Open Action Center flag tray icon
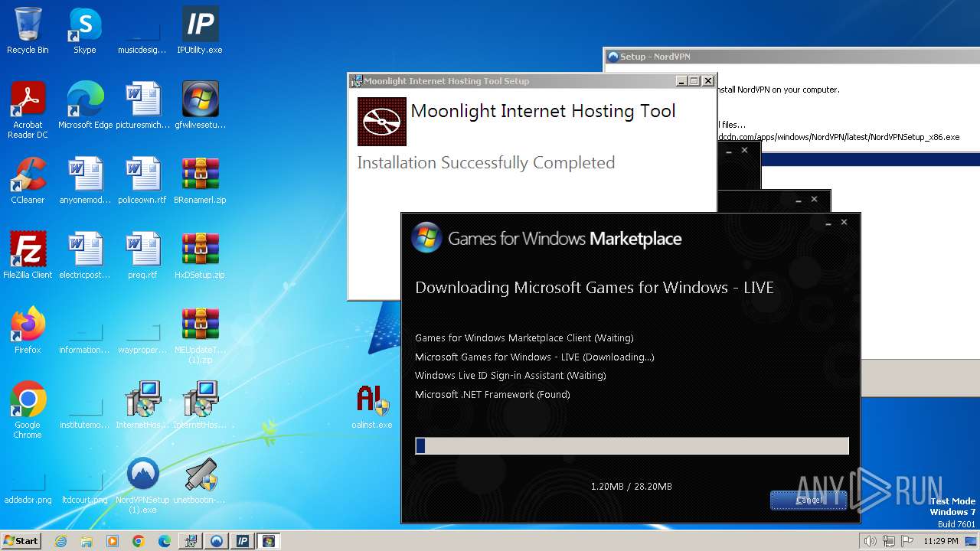 [907, 541]
